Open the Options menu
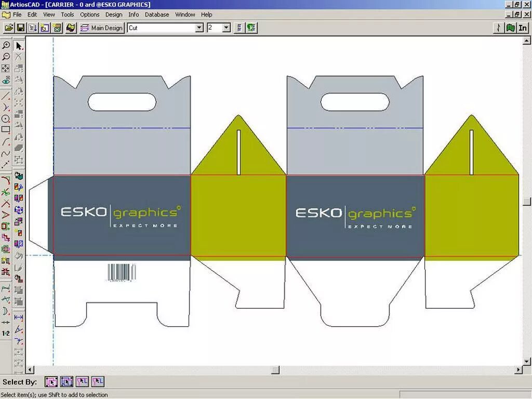Image resolution: width=532 pixels, height=399 pixels. tap(89, 15)
